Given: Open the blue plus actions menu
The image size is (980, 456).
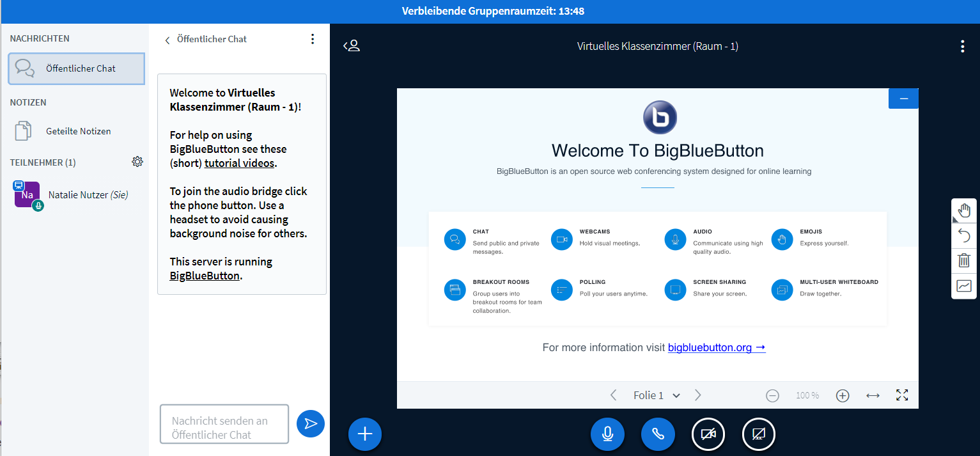Looking at the screenshot, I should pyautogui.click(x=365, y=434).
